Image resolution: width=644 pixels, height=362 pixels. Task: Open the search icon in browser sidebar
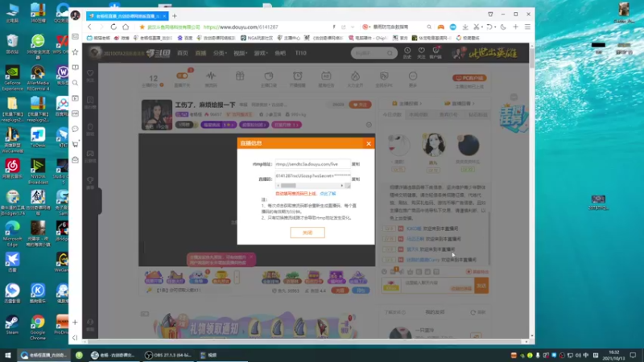[x=75, y=83]
